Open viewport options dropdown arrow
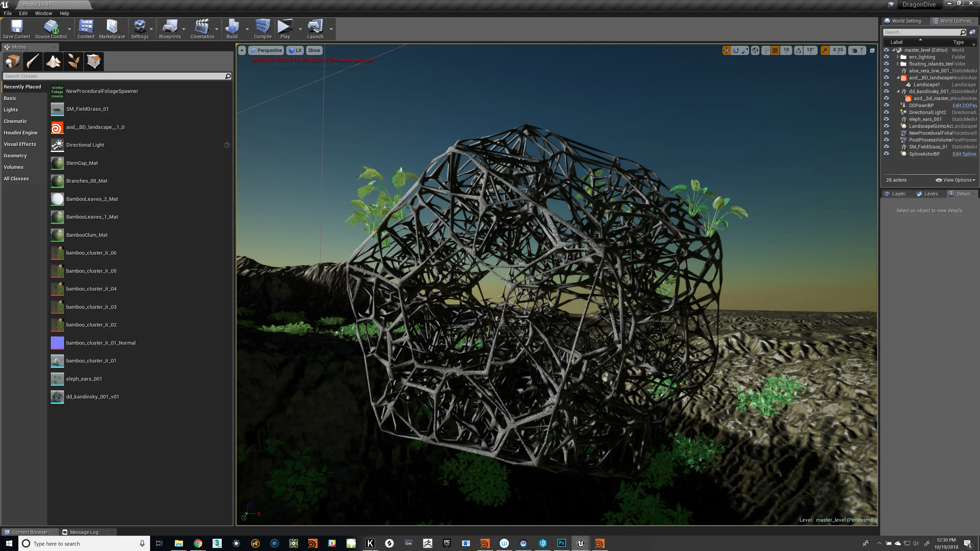Screen dimensions: 980x551 tap(242, 50)
